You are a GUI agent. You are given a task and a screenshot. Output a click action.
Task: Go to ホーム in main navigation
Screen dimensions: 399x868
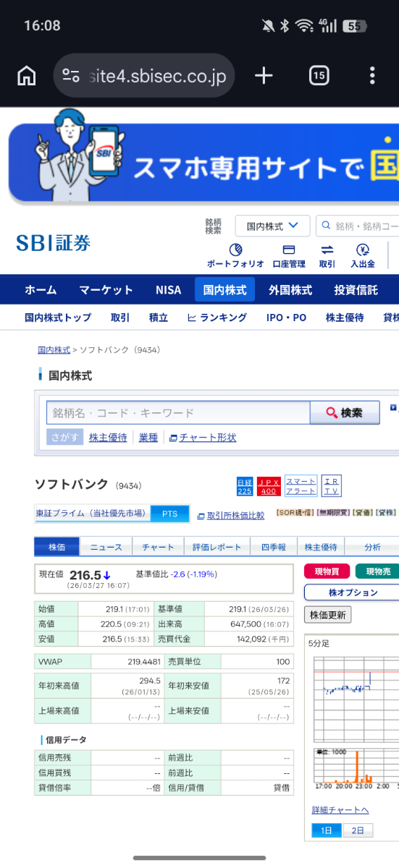41,290
